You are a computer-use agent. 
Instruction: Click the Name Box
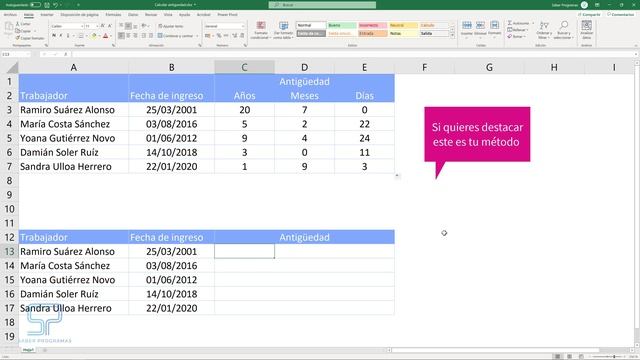coord(16,54)
